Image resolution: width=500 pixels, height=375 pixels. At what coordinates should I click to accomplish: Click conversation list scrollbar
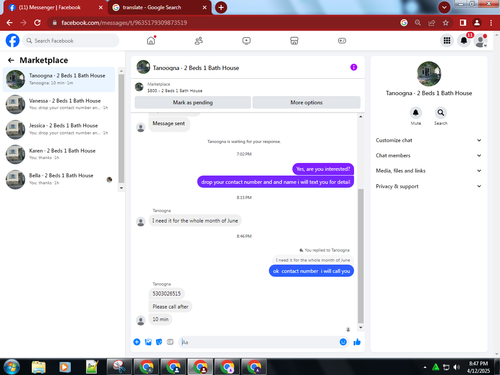coord(121,128)
